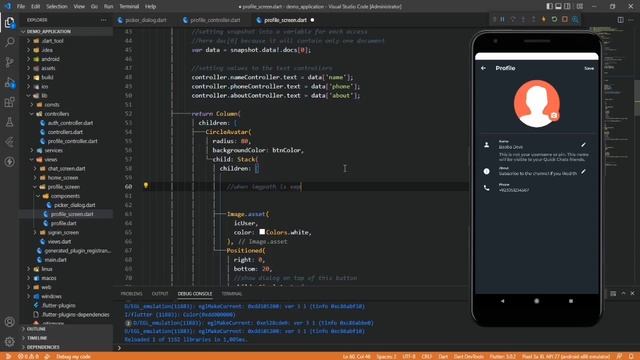640x360 pixels.
Task: Toggle Secondary Side Bar layout icon
Action: (x=567, y=7)
